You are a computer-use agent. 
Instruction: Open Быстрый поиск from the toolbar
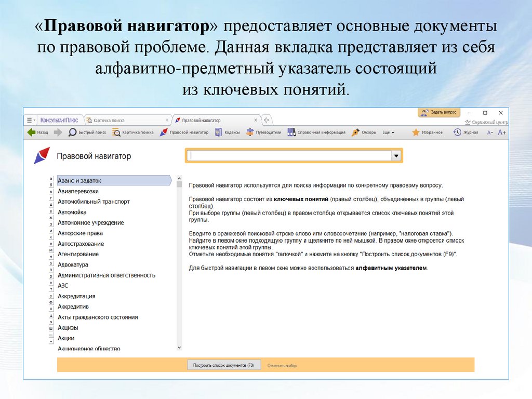[87, 132]
